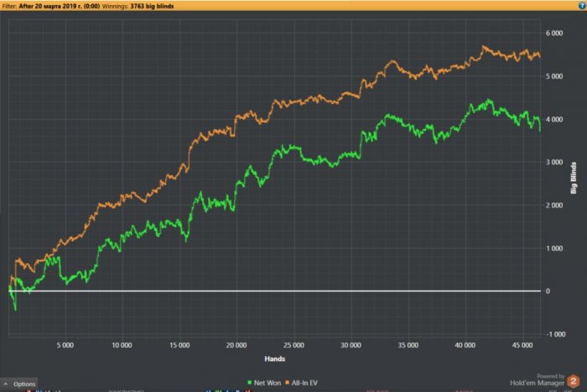Click the Powered by Hold'em Manager text
The image size is (587, 392).
coord(538,379)
